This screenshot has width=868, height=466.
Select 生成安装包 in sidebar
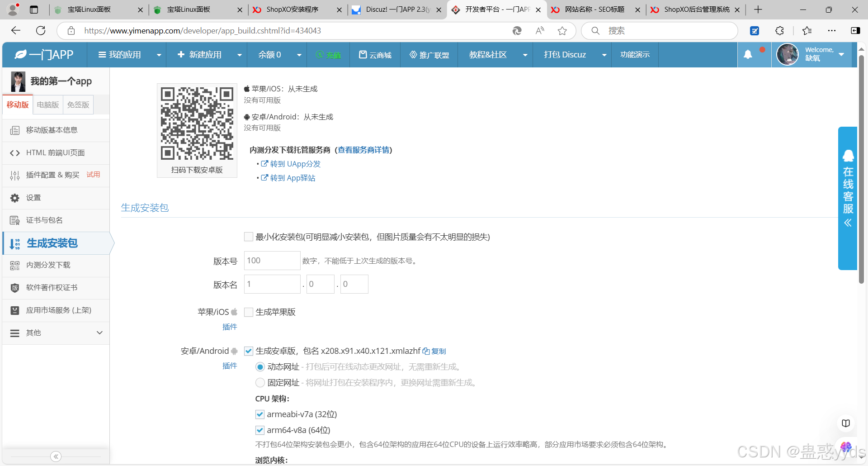pos(56,243)
